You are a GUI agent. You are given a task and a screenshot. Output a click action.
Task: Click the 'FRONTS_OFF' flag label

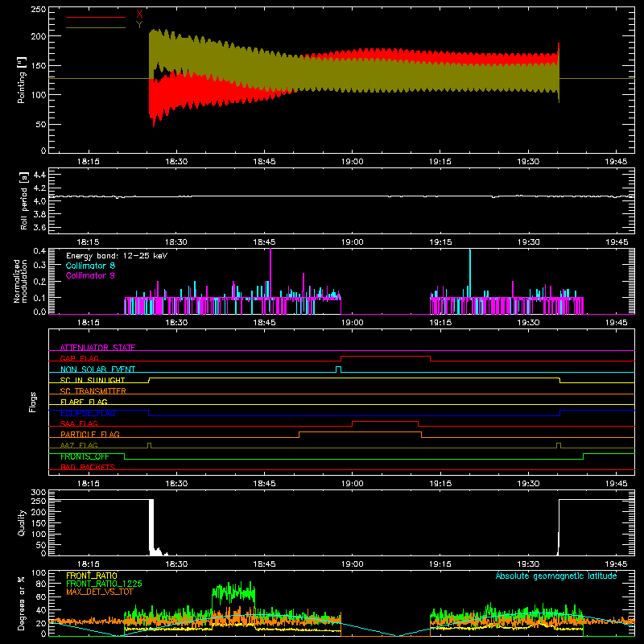[x=85, y=456]
